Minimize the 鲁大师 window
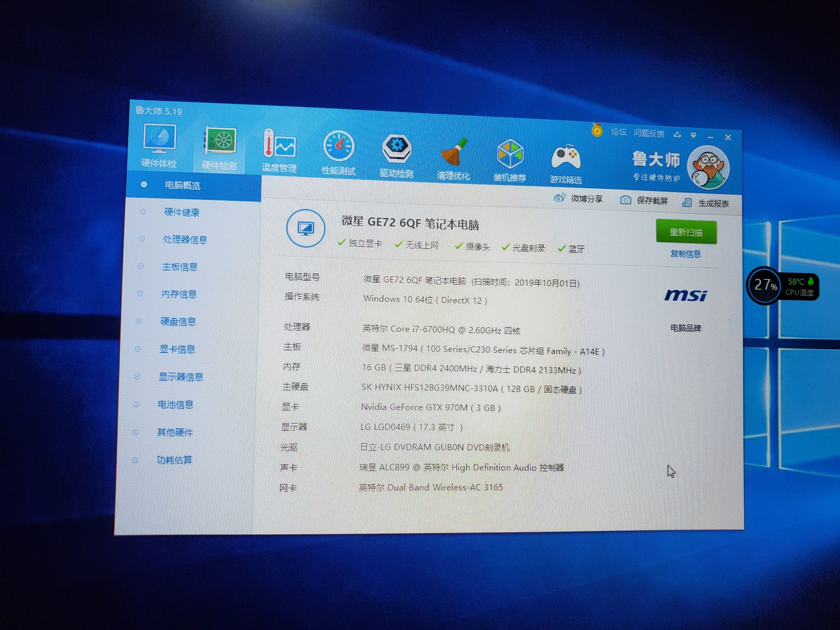 pyautogui.click(x=710, y=137)
